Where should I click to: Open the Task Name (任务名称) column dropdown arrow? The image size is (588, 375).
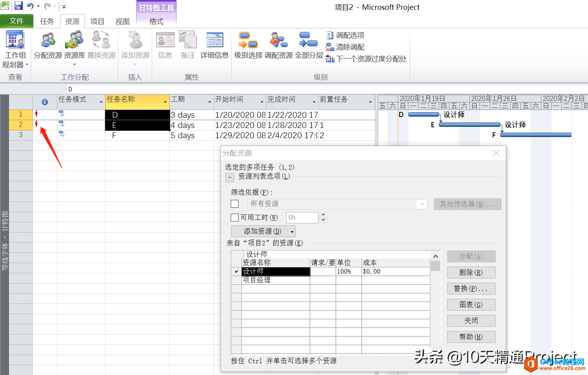coord(165,102)
